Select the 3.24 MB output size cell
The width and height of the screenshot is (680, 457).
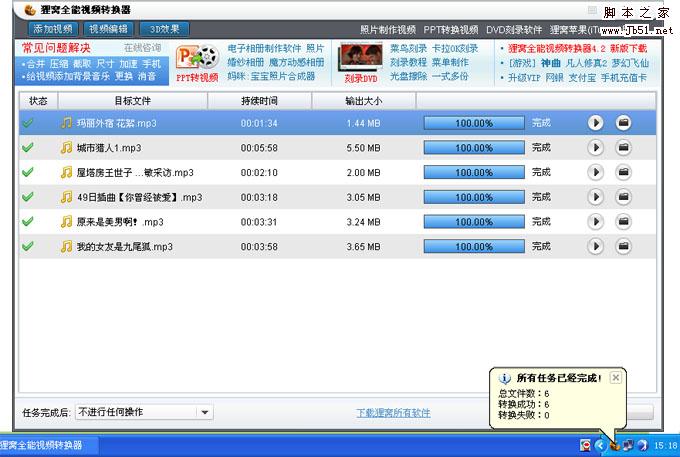tap(363, 222)
